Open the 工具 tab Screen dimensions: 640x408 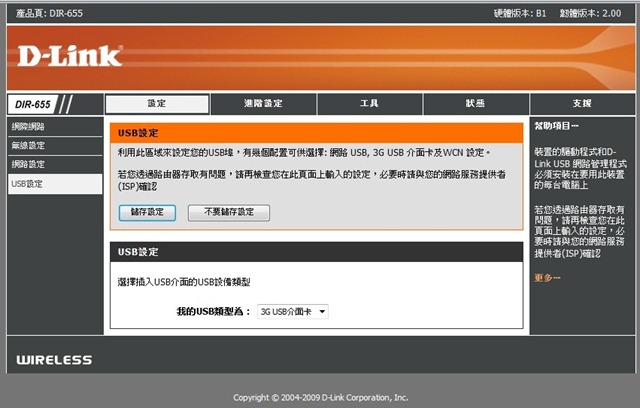coord(369,104)
